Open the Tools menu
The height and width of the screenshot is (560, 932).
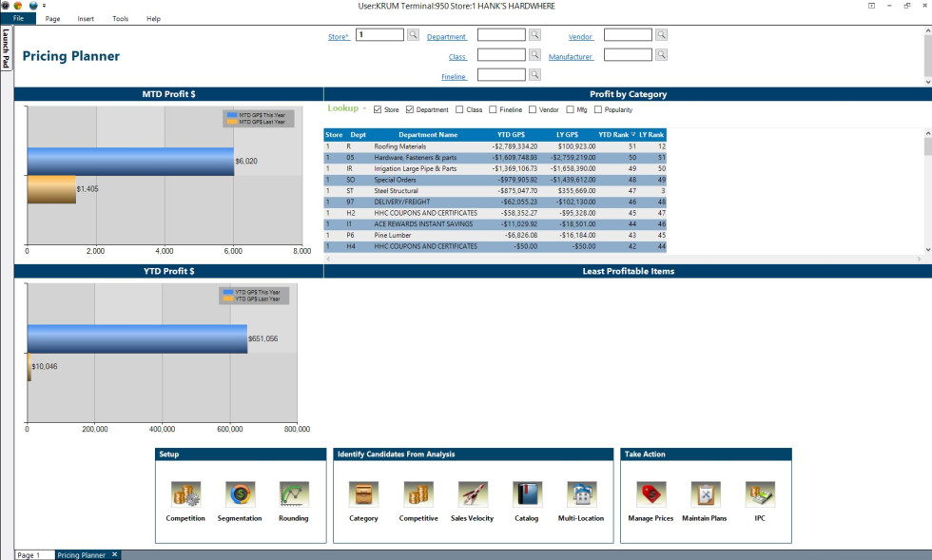point(120,19)
